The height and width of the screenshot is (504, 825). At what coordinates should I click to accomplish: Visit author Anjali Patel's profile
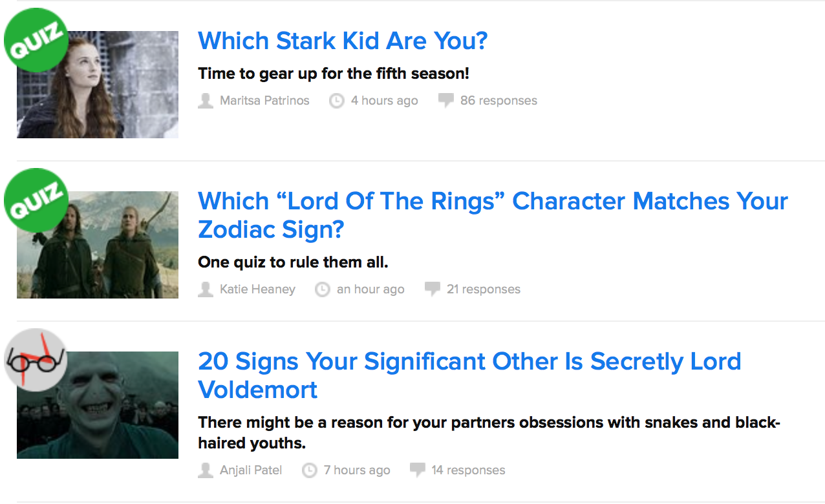[x=251, y=470]
